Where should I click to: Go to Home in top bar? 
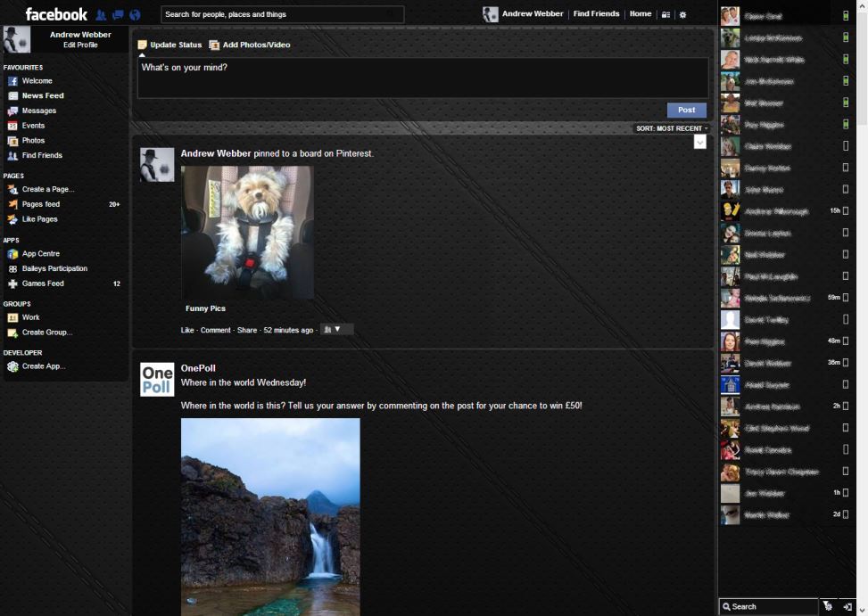click(x=640, y=14)
